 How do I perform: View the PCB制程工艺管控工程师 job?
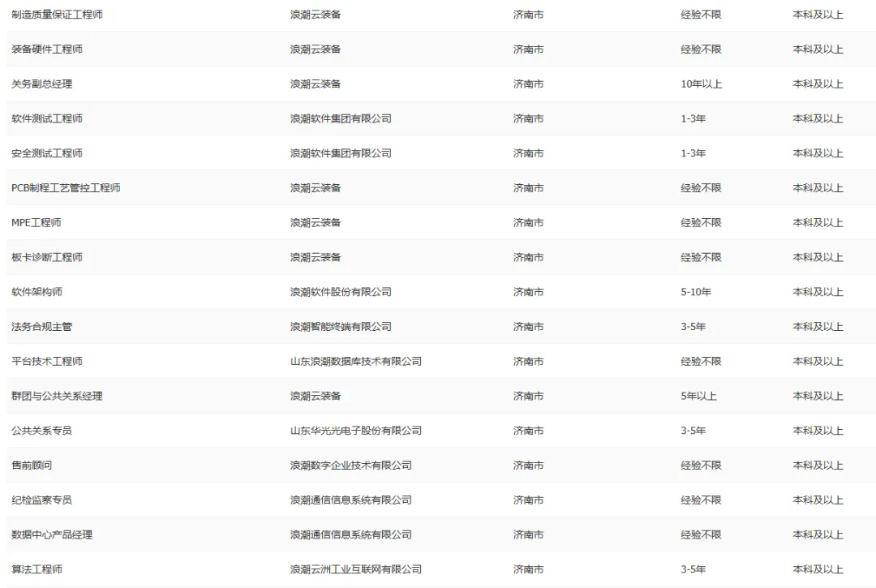66,187
